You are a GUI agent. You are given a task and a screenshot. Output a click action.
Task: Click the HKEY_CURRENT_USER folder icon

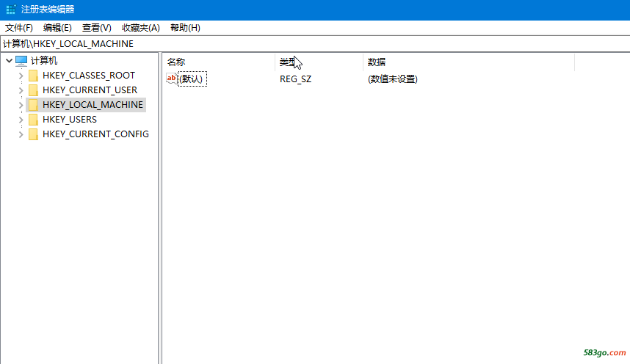pyautogui.click(x=33, y=90)
